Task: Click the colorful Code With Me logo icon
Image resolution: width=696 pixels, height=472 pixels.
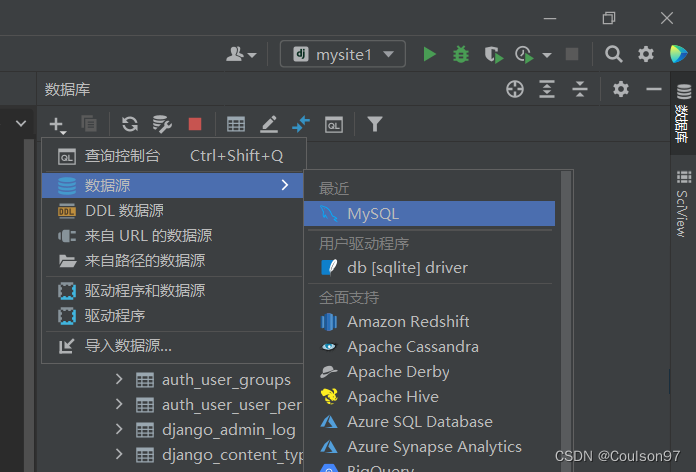Action: point(679,54)
